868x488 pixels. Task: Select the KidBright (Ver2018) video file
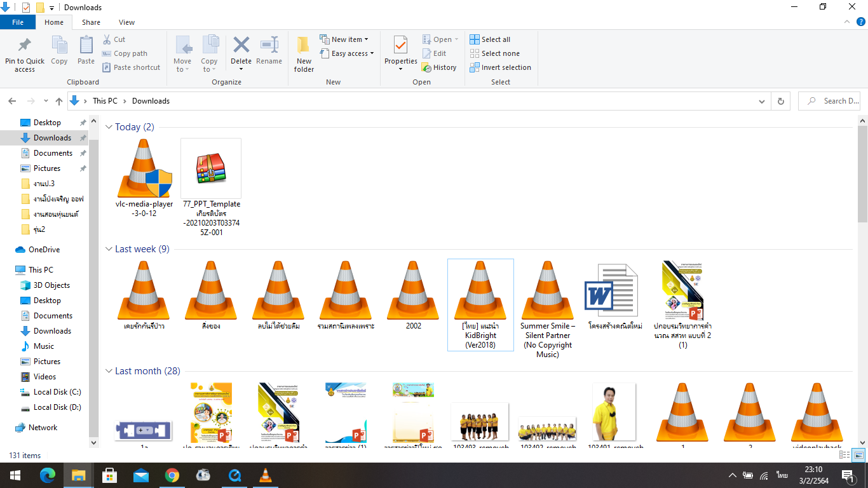[x=480, y=305]
